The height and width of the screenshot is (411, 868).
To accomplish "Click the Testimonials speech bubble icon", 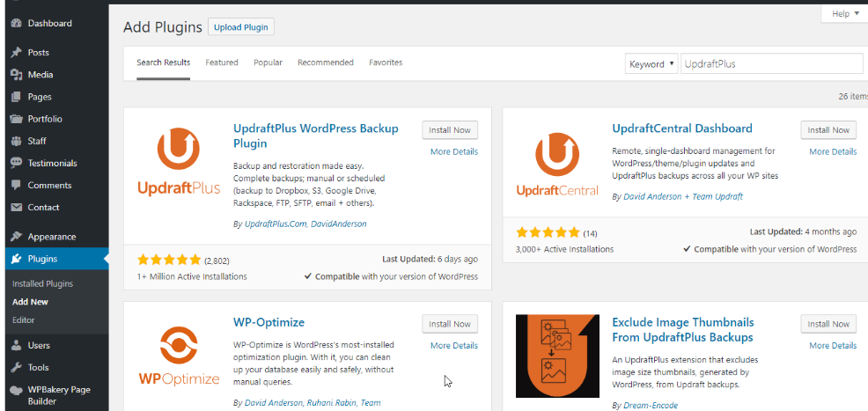I will (17, 163).
